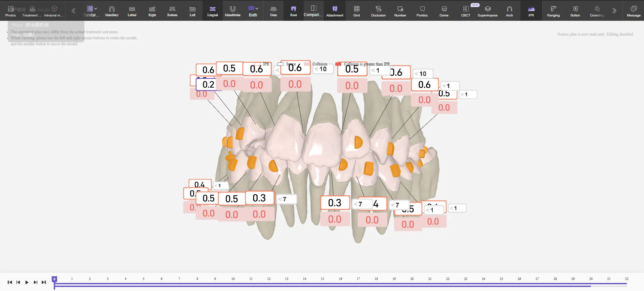Toggle Gum display
Image resolution: width=644 pixels, height=291 pixels.
pos(273,11)
